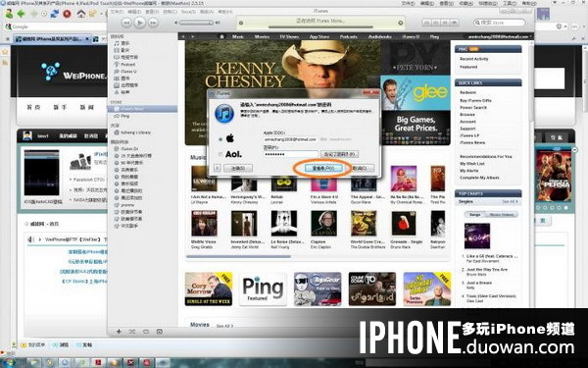Open the iTunes U store tab
588x368 pixels.
click(411, 36)
